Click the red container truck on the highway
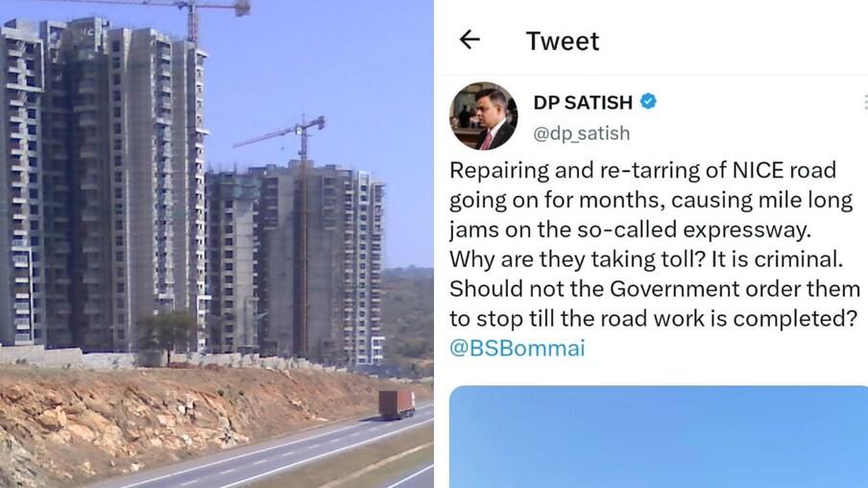Viewport: 868px width, 488px height. pos(397,404)
